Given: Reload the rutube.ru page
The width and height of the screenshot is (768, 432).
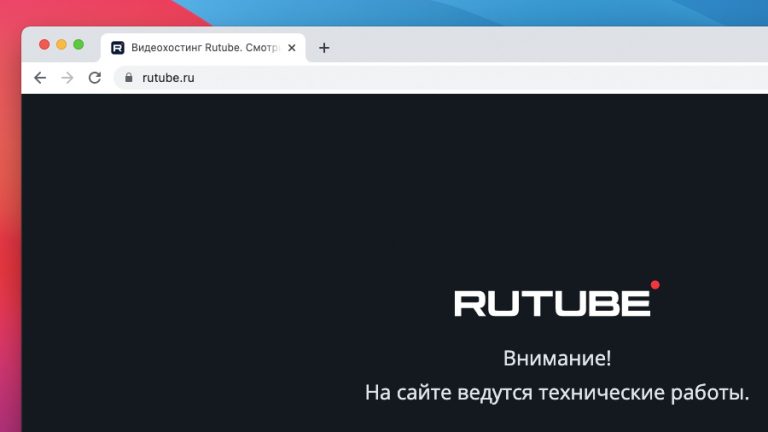Looking at the screenshot, I should [x=95, y=77].
